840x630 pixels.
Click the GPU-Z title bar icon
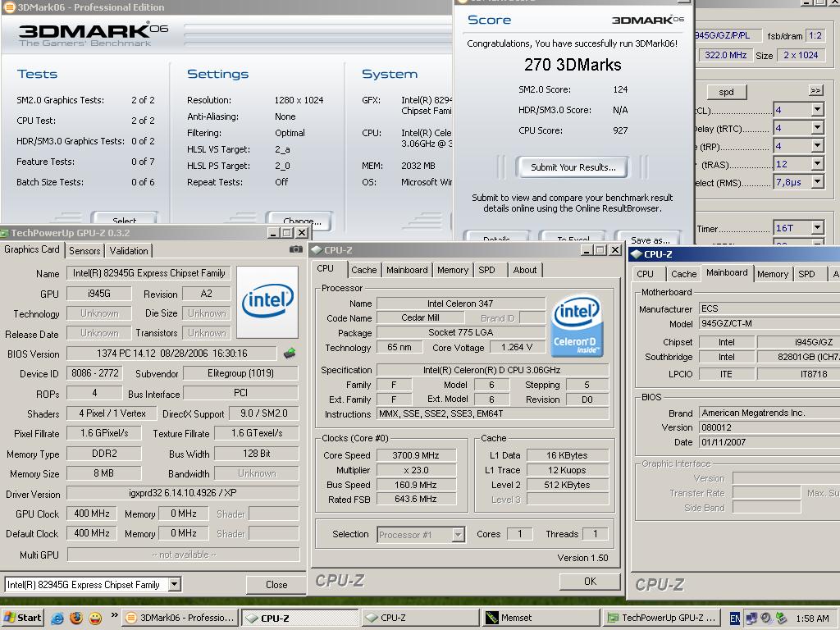coord(4,233)
